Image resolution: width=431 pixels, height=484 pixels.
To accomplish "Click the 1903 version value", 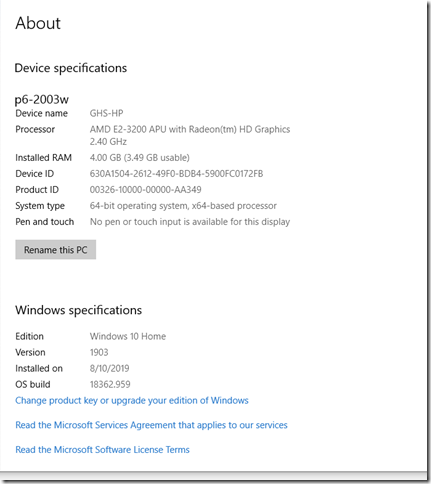I will pyautogui.click(x=99, y=352).
